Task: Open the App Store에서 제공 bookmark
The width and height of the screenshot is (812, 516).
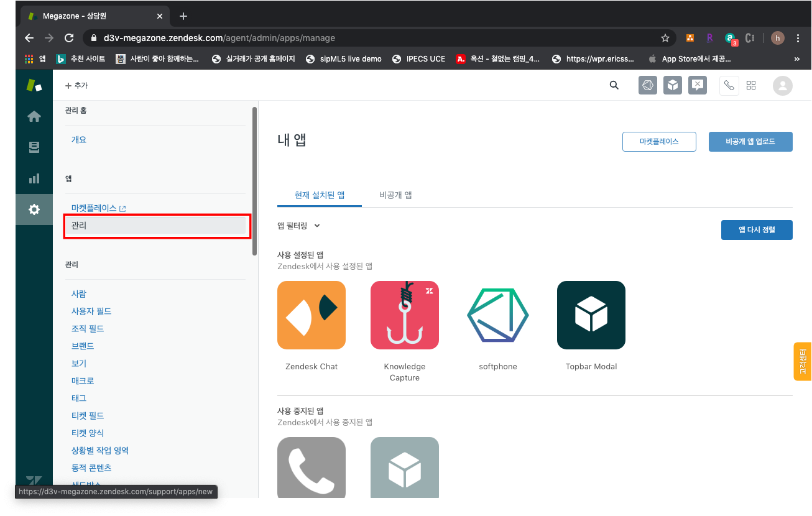Action: [x=690, y=59]
